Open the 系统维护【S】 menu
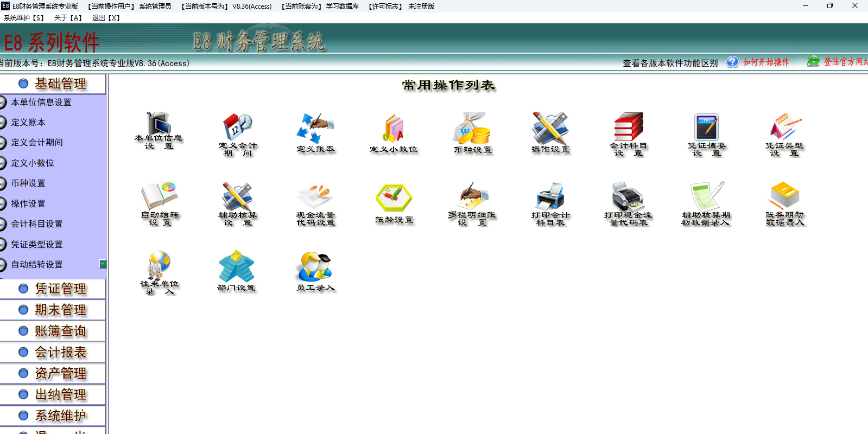 24,18
